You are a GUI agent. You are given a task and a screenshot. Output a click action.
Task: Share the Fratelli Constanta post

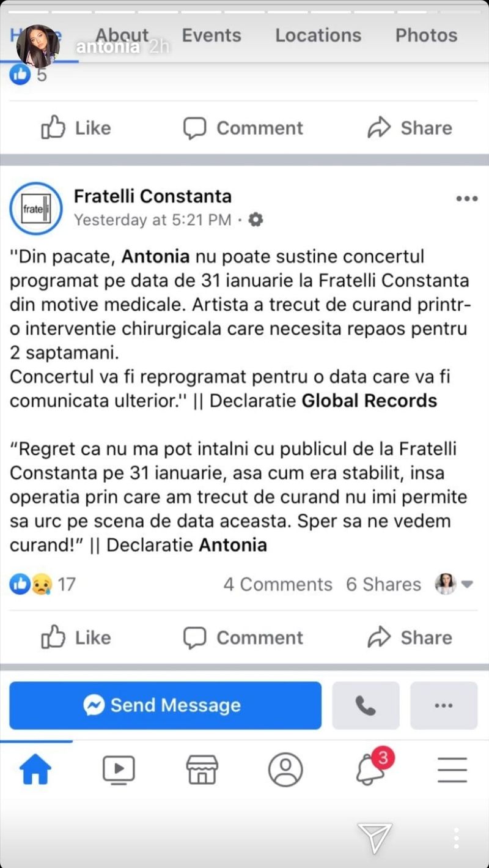click(x=410, y=637)
